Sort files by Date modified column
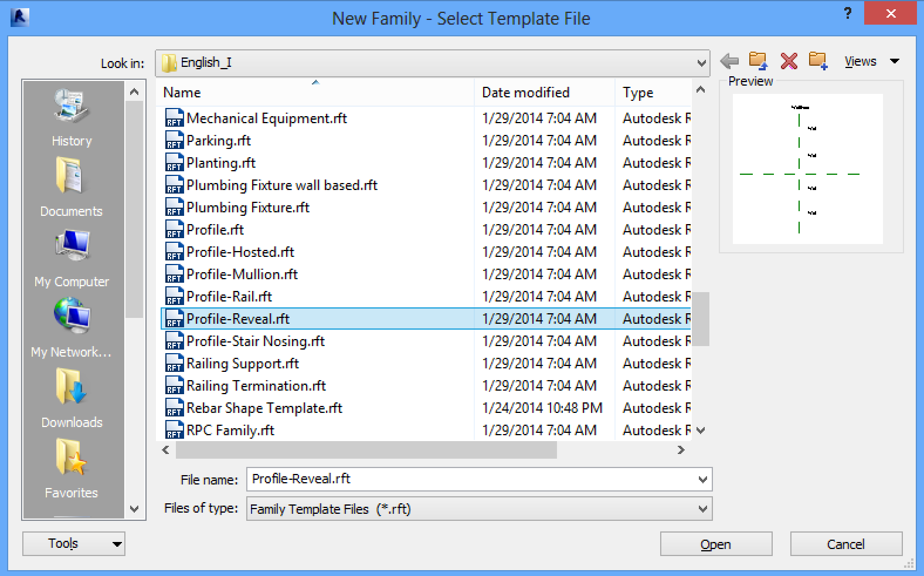The image size is (924, 576). 525,93
